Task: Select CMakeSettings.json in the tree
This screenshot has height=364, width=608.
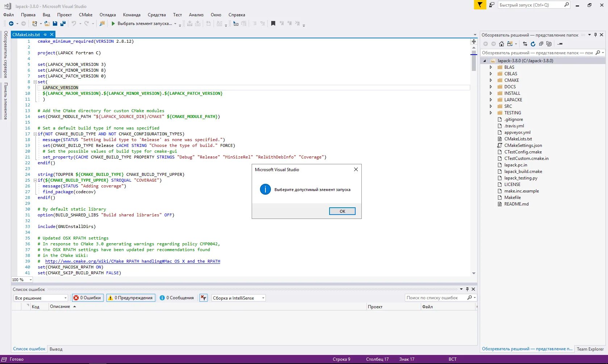Action: pos(523,145)
